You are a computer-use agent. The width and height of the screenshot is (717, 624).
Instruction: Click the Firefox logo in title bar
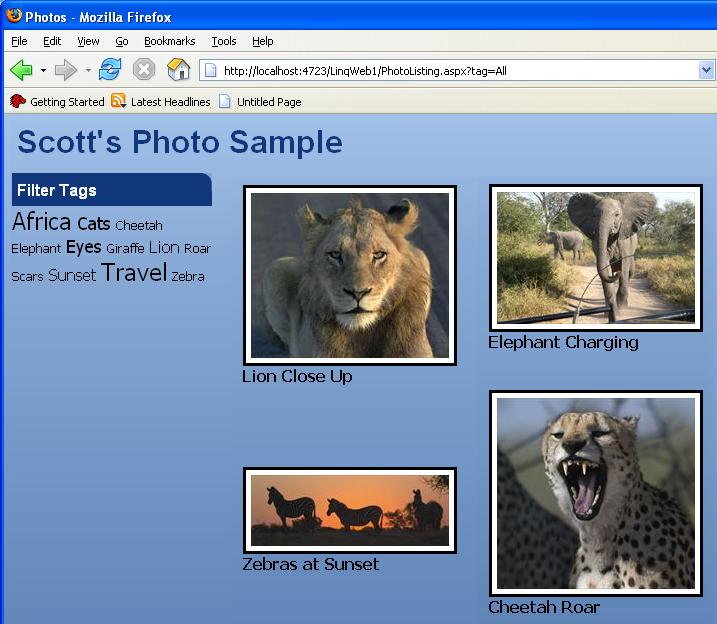(x=14, y=16)
